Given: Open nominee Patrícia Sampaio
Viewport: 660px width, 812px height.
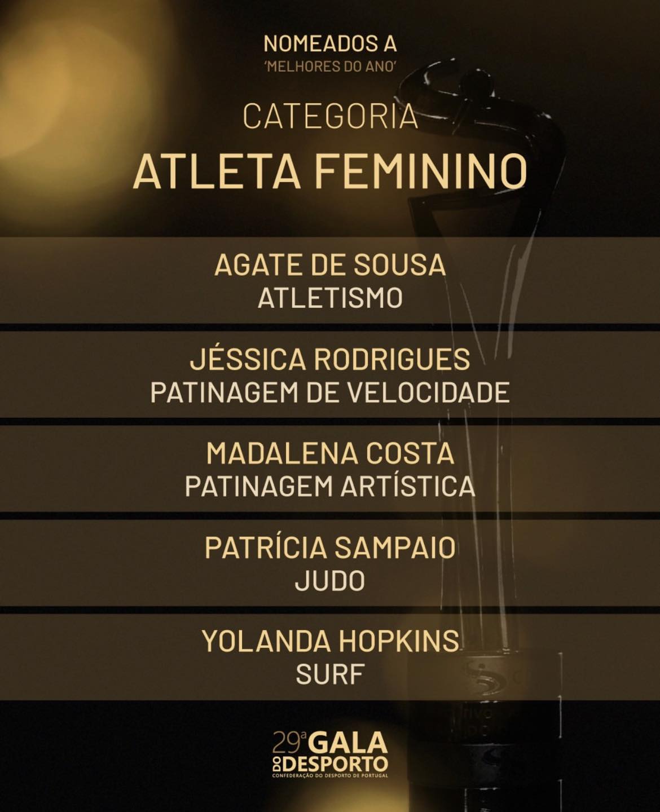Looking at the screenshot, I should point(330,548).
